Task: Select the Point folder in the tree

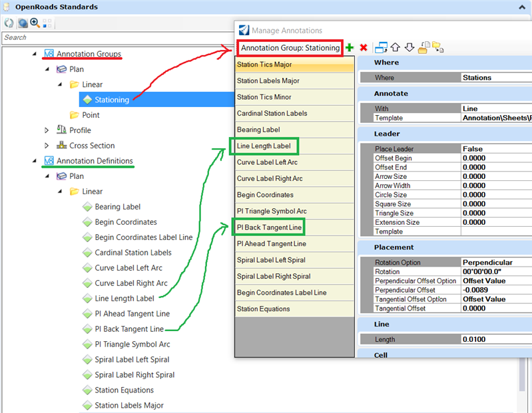Action: (x=91, y=115)
